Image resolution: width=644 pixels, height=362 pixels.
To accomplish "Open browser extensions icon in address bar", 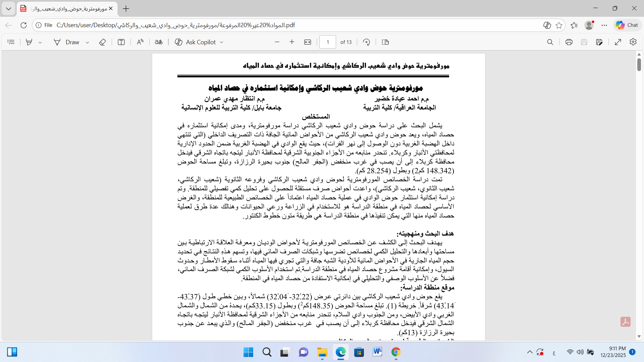I will point(547,25).
